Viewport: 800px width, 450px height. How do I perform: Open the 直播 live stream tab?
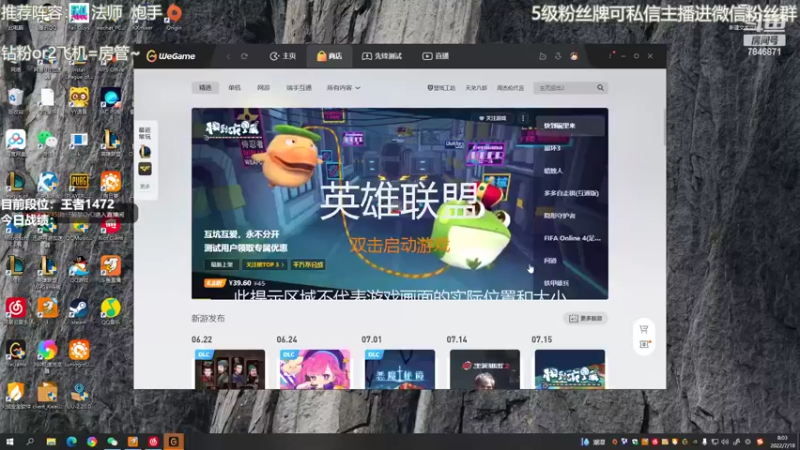coord(436,56)
